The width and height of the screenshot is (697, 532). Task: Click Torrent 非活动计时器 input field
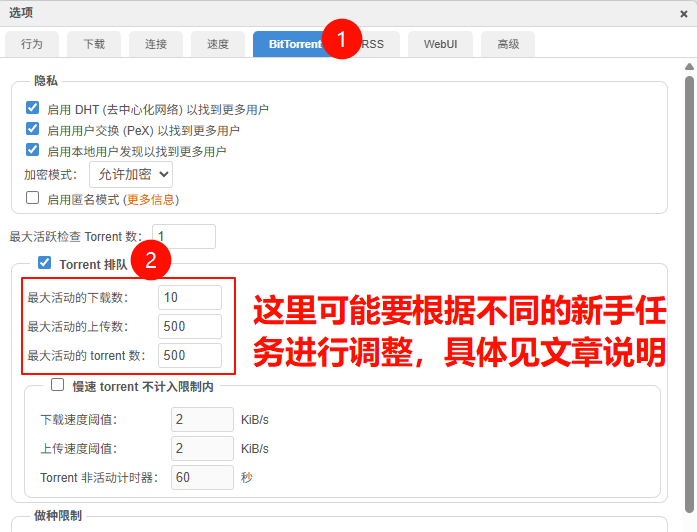point(202,477)
